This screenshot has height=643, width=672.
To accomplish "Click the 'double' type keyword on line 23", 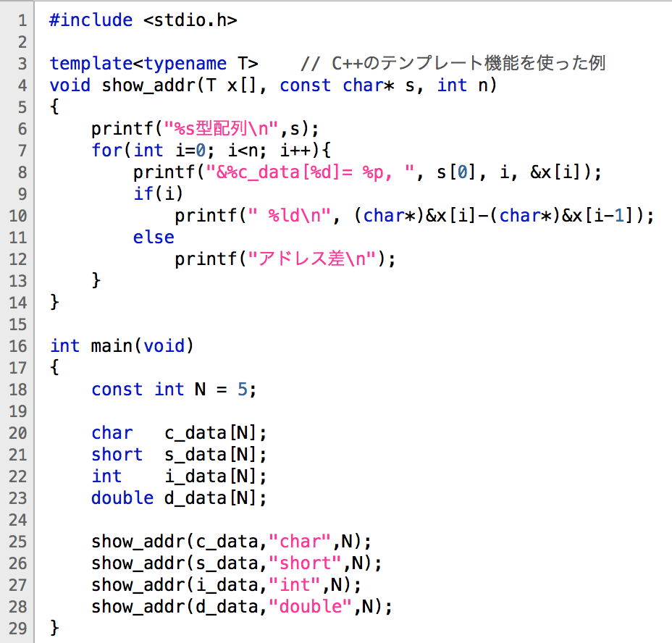I will coord(122,498).
